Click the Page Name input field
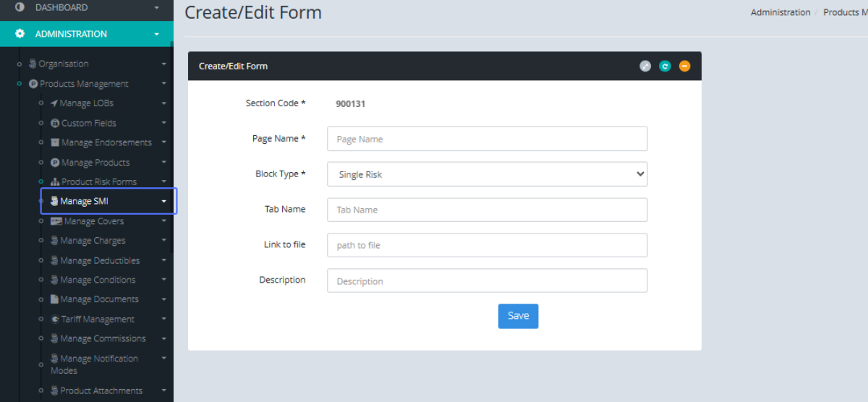This screenshot has width=868, height=402. click(x=487, y=139)
